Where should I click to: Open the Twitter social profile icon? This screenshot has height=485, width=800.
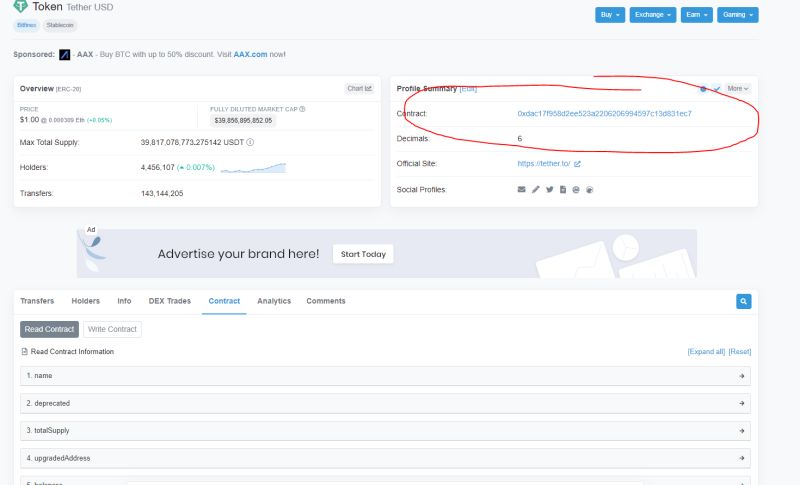click(x=549, y=190)
